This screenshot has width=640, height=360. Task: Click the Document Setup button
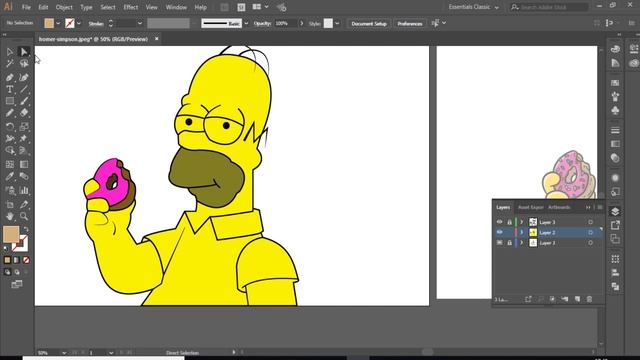tap(369, 24)
